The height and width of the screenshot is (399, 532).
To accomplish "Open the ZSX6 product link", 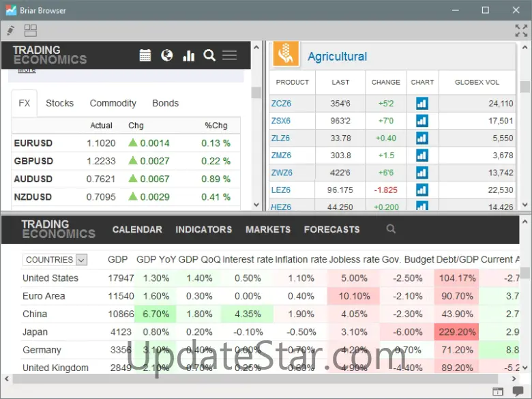I will (280, 121).
